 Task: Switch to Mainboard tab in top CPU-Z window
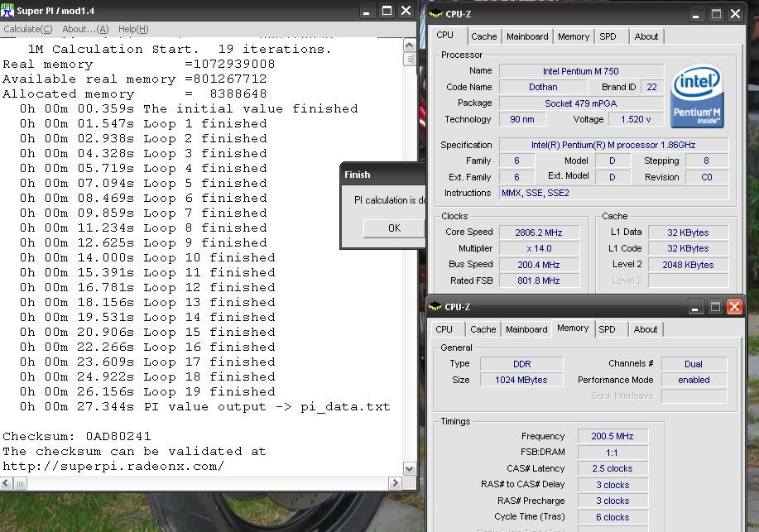tap(527, 36)
